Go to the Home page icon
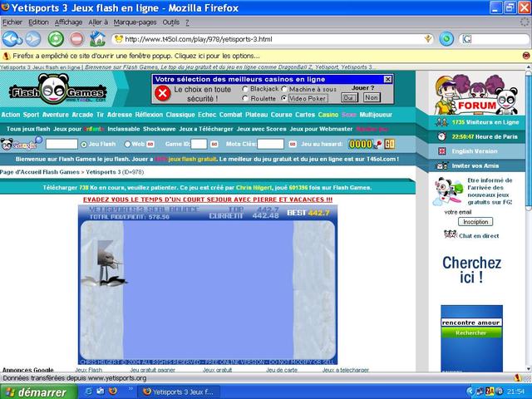This screenshot has width=532, height=399. click(97, 39)
